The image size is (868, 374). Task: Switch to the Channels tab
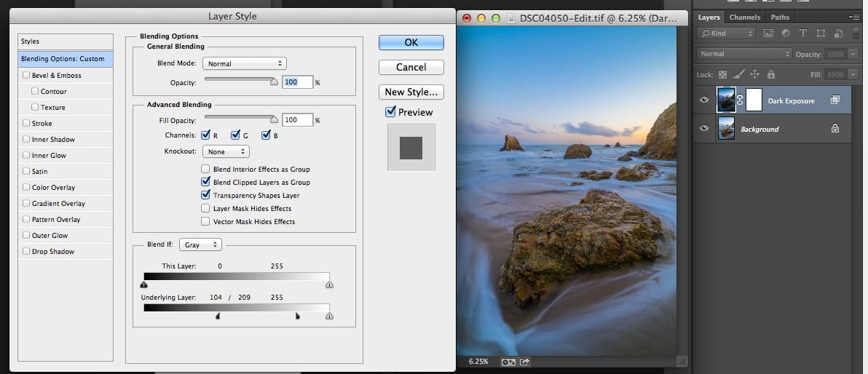[x=744, y=17]
